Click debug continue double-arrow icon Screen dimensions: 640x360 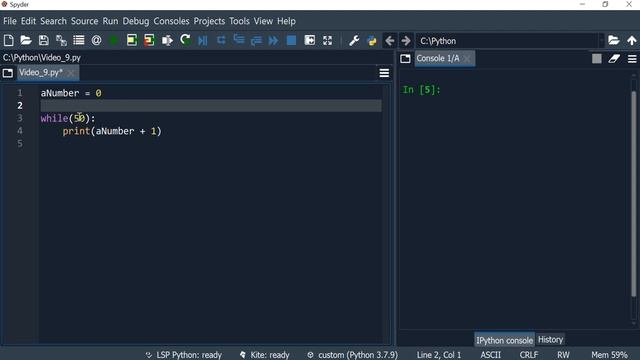273,40
